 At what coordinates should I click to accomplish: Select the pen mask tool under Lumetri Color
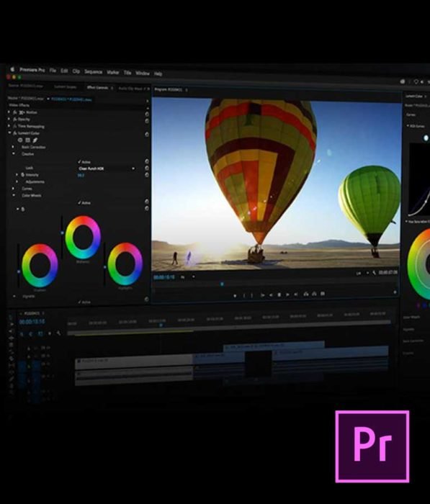tap(35, 140)
